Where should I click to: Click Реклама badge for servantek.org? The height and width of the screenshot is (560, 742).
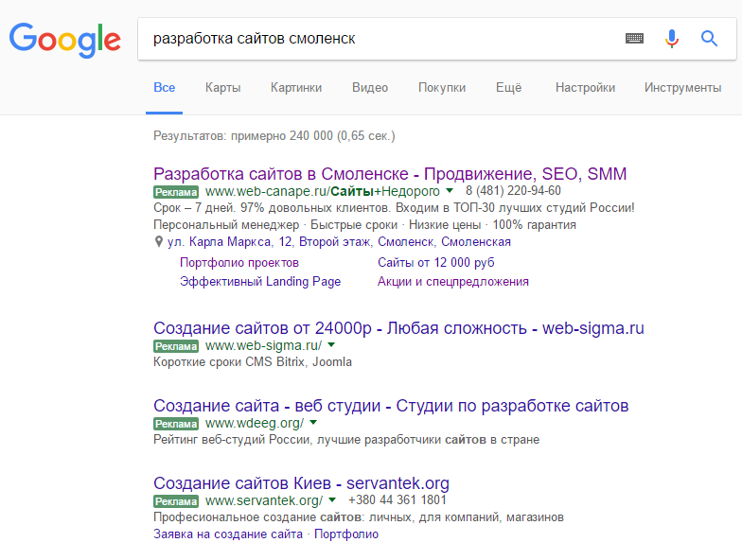tap(176, 501)
